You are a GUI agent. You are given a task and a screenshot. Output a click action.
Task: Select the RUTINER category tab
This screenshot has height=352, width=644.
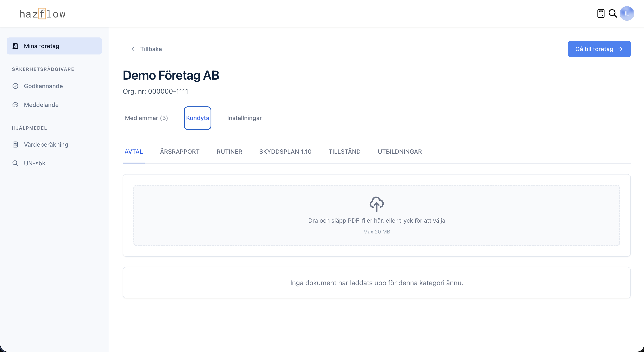(229, 152)
